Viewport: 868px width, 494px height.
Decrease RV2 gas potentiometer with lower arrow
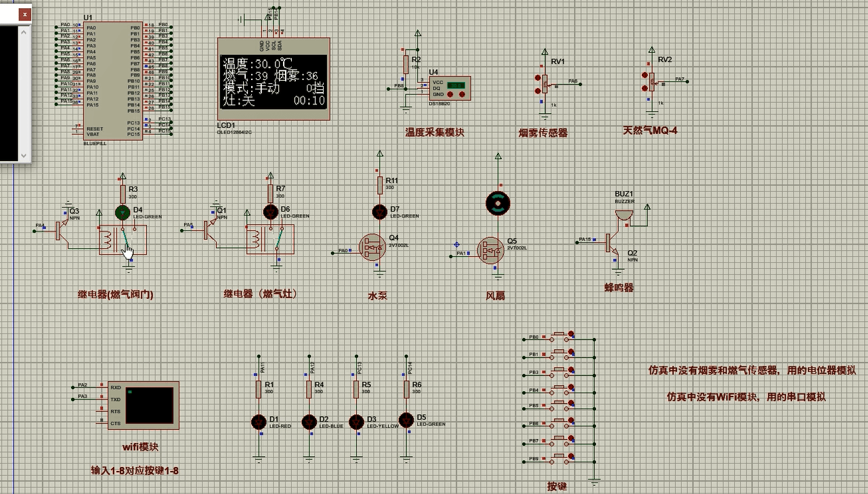tap(645, 87)
